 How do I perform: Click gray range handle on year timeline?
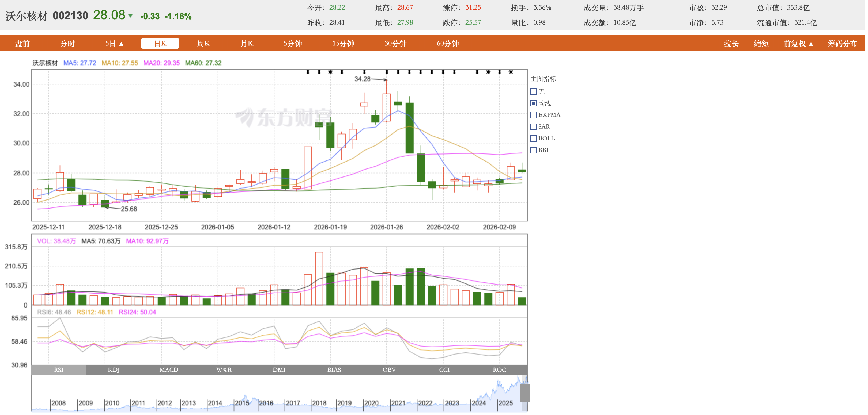tap(525, 393)
